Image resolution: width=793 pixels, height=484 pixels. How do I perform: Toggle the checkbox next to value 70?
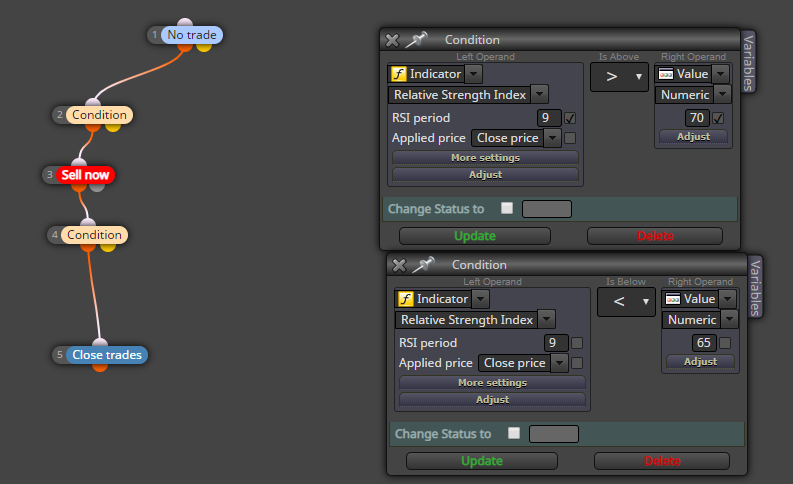pos(718,118)
